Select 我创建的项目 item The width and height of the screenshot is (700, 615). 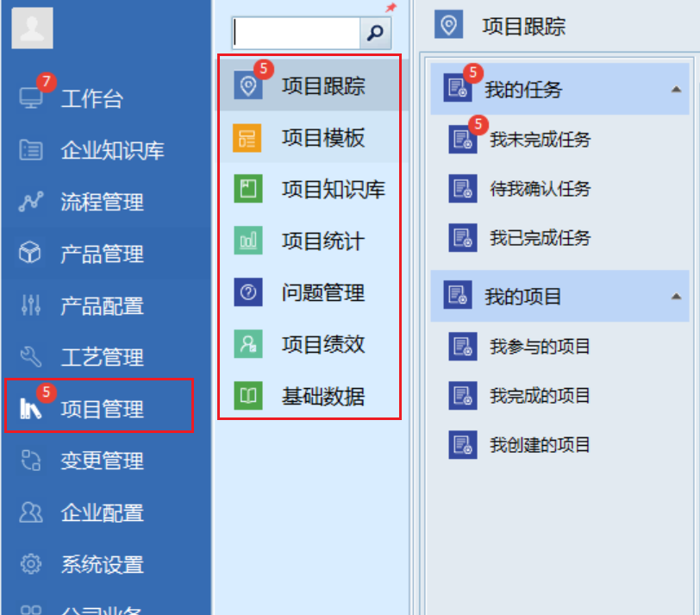click(x=540, y=445)
